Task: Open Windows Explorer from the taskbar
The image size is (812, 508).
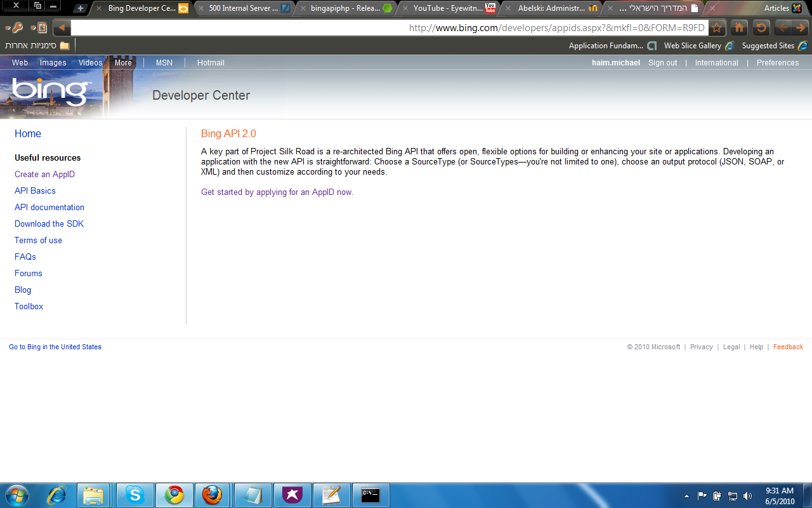Action: [x=94, y=495]
